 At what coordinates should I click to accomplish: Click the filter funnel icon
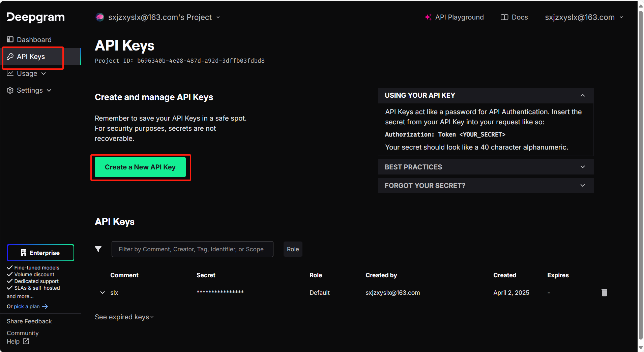click(98, 249)
